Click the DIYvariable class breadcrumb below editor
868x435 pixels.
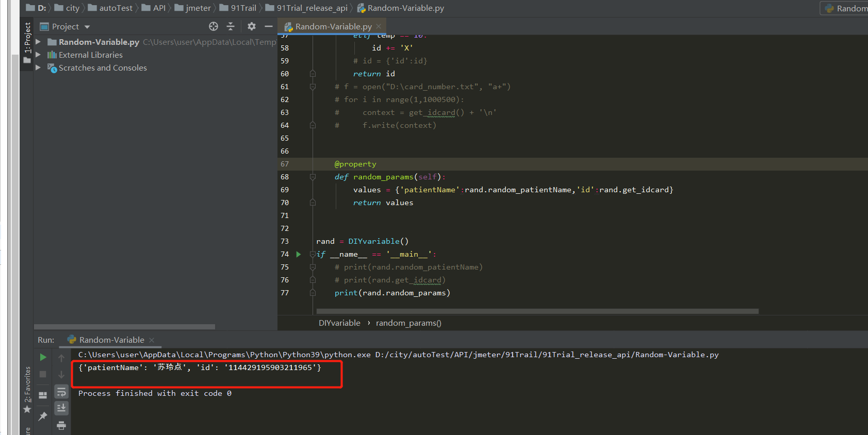click(339, 323)
